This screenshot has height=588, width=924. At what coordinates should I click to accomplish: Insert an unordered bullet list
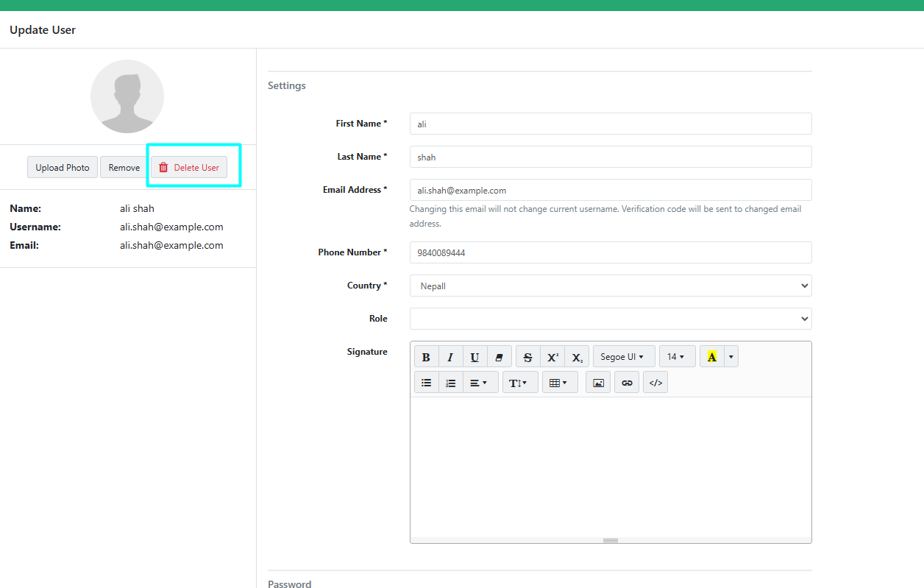pyautogui.click(x=426, y=383)
